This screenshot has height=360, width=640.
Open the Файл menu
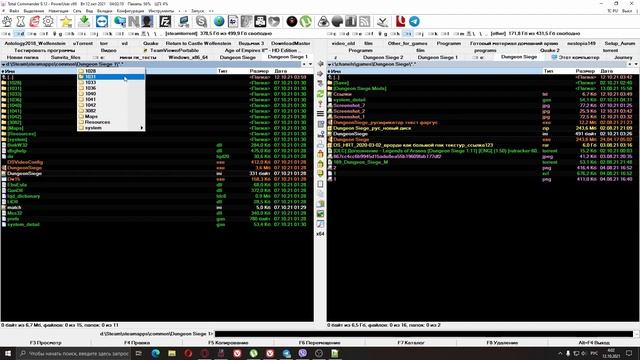pyautogui.click(x=14, y=11)
